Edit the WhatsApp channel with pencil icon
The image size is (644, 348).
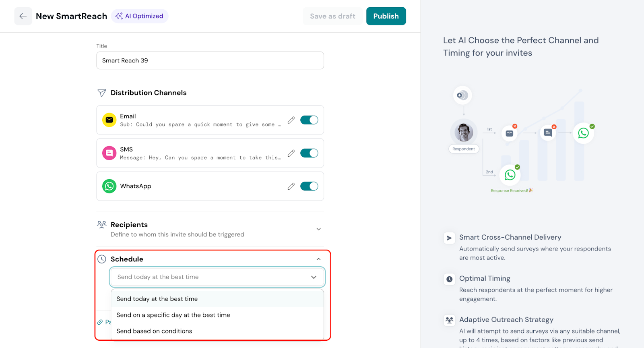[x=291, y=186]
